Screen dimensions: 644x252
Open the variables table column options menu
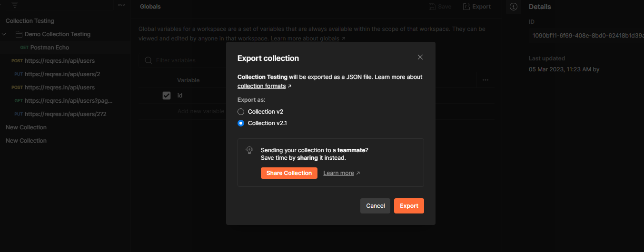coord(485,80)
